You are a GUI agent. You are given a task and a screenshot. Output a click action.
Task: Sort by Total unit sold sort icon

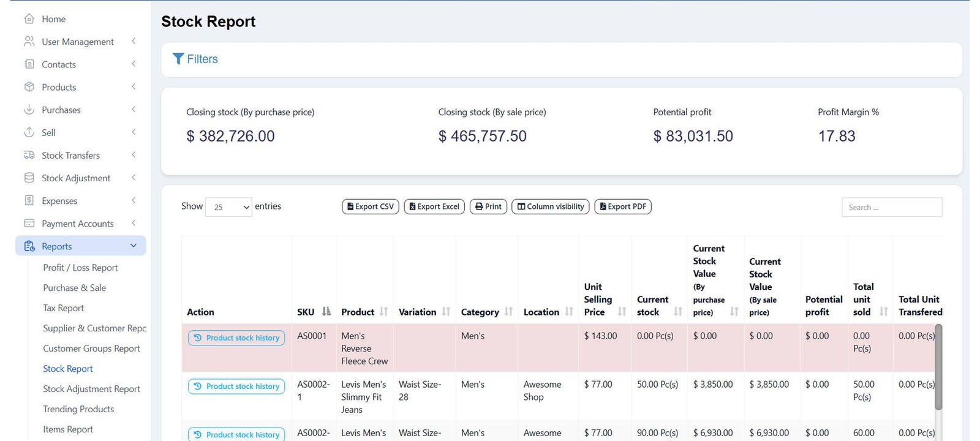point(884,312)
